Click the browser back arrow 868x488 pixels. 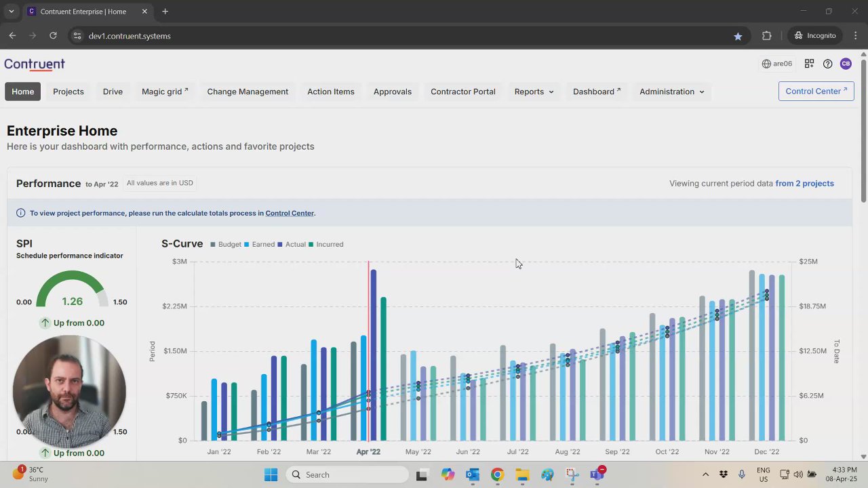click(x=12, y=36)
